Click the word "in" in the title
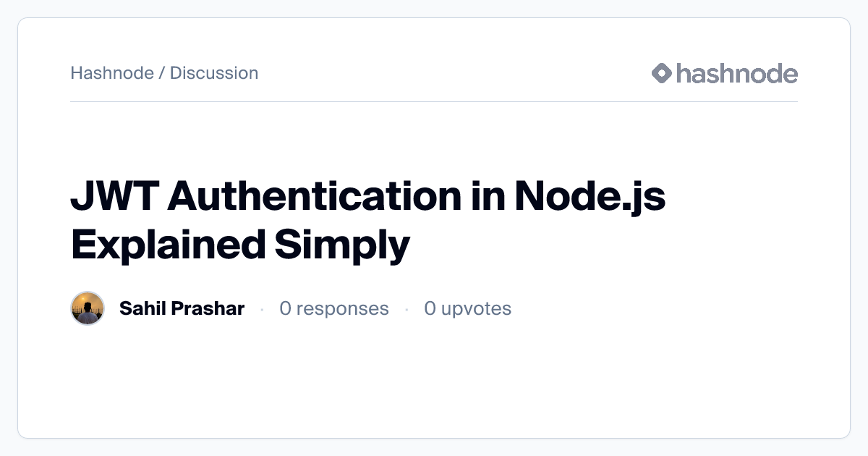Screen dimensions: 868x456 pos(488,197)
